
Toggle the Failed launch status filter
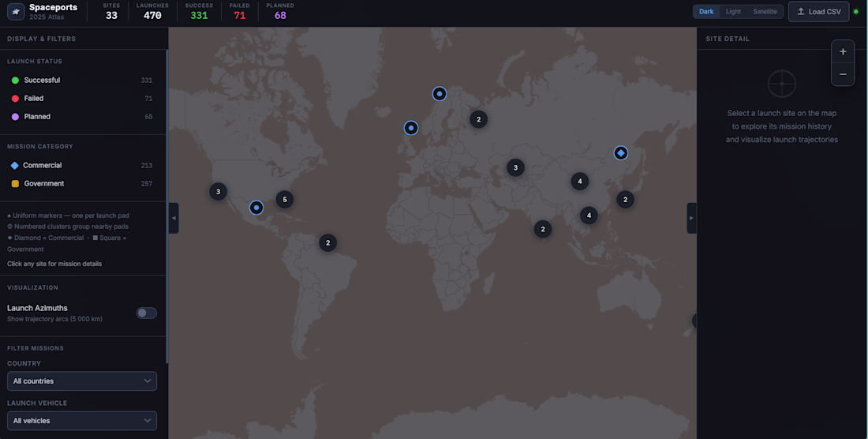click(82, 99)
